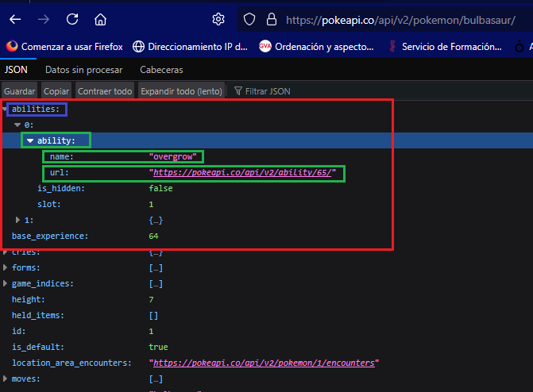
Task: Switch to the Cabeceras tab
Action: 161,70
